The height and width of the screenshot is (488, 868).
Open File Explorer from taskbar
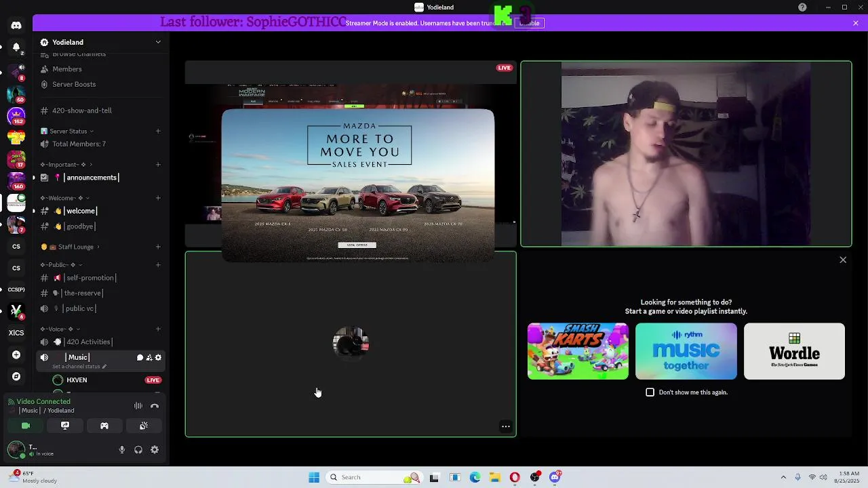(x=495, y=477)
